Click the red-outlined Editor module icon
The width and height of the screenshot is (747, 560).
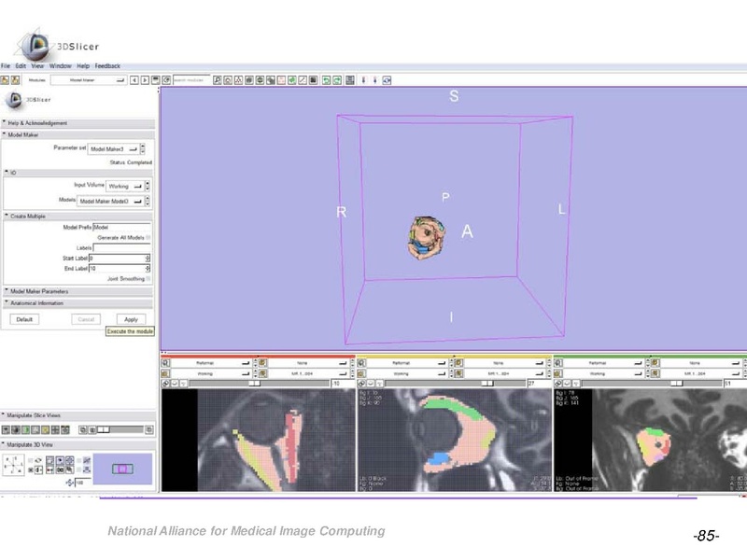click(281, 80)
